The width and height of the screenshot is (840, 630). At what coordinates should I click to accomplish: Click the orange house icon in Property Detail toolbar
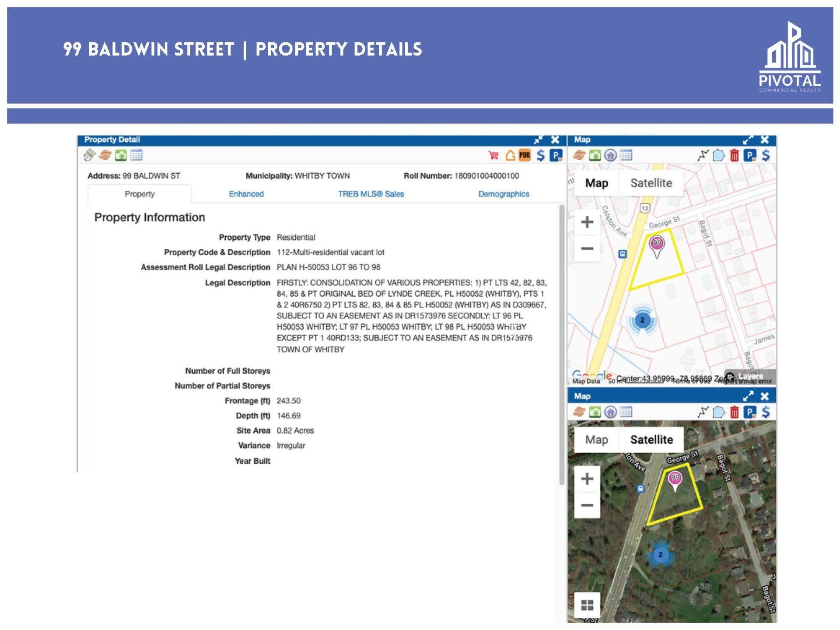[510, 155]
